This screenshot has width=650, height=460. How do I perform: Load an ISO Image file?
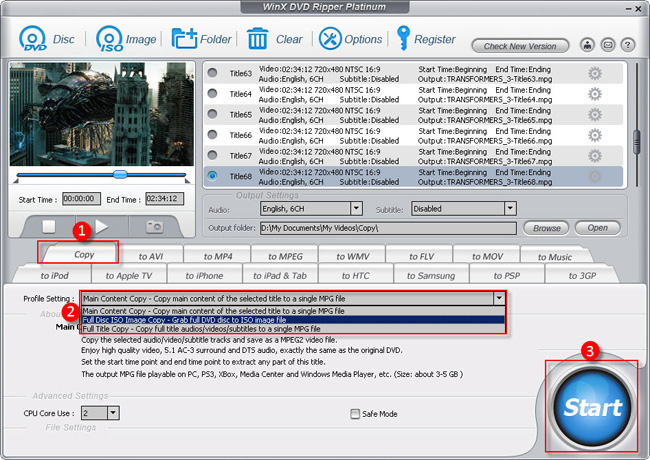tap(109, 39)
